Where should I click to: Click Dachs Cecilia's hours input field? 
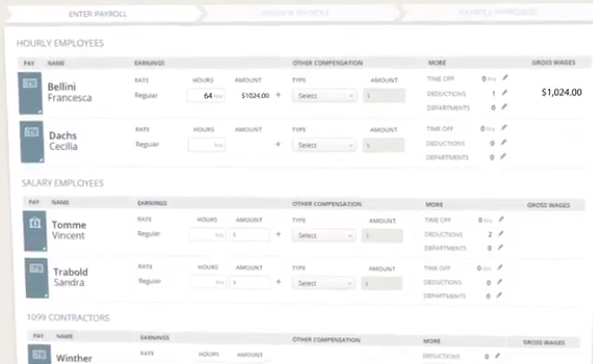coord(206,145)
